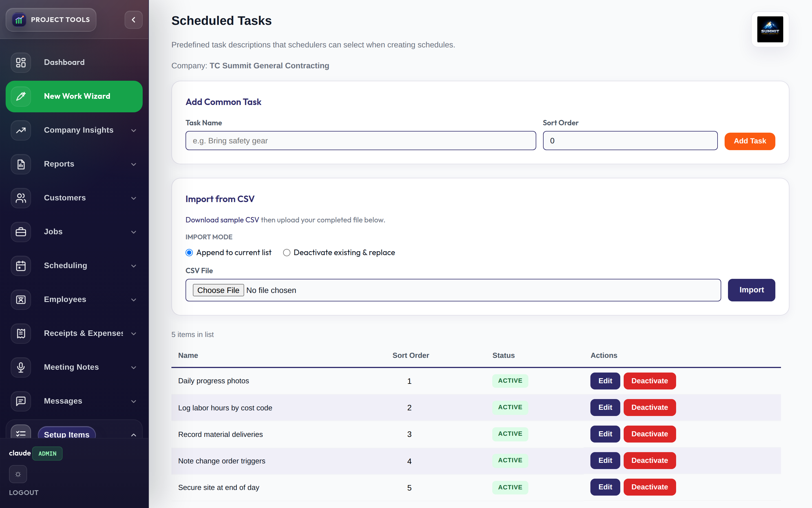The width and height of the screenshot is (812, 508).
Task: Open the Scheduling menu
Action: point(74,266)
